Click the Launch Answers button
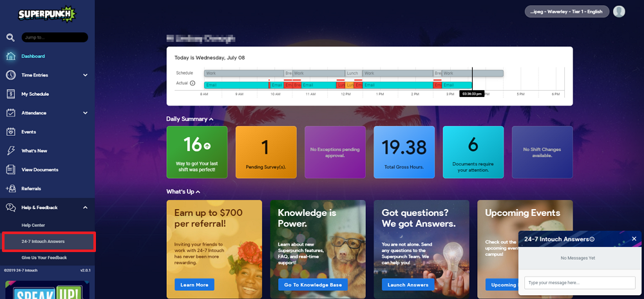This screenshot has width=644, height=299. pos(408,285)
